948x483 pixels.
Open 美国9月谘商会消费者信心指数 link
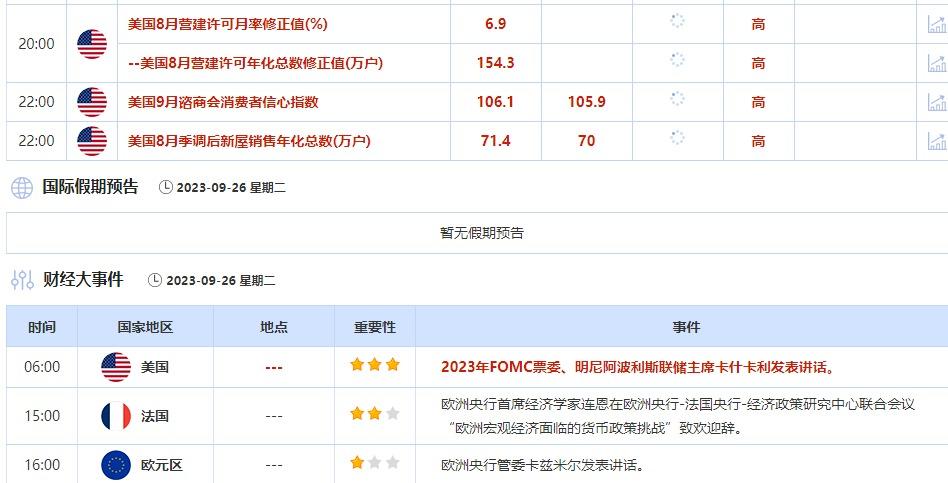coord(223,102)
